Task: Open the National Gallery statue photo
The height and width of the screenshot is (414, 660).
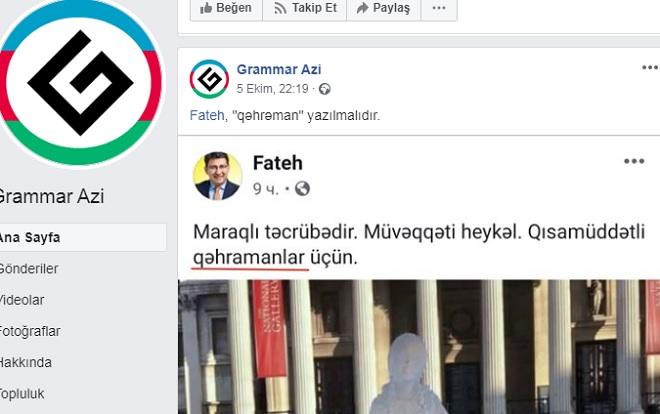Action: tap(419, 347)
